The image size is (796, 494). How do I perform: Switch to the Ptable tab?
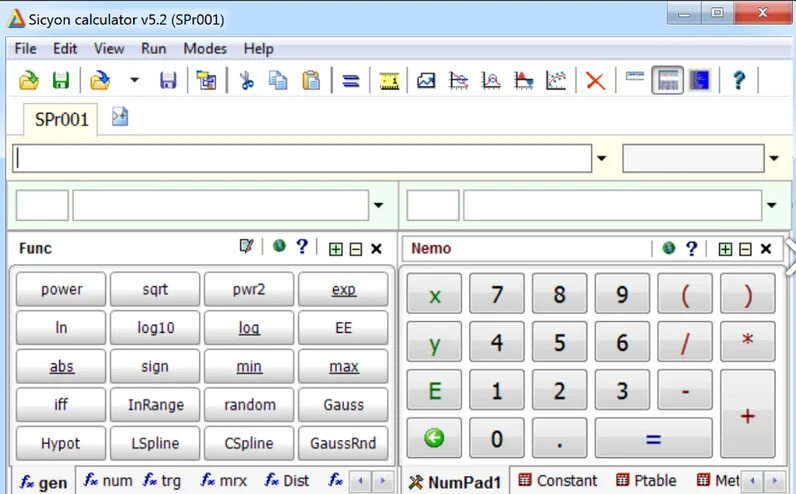(646, 480)
